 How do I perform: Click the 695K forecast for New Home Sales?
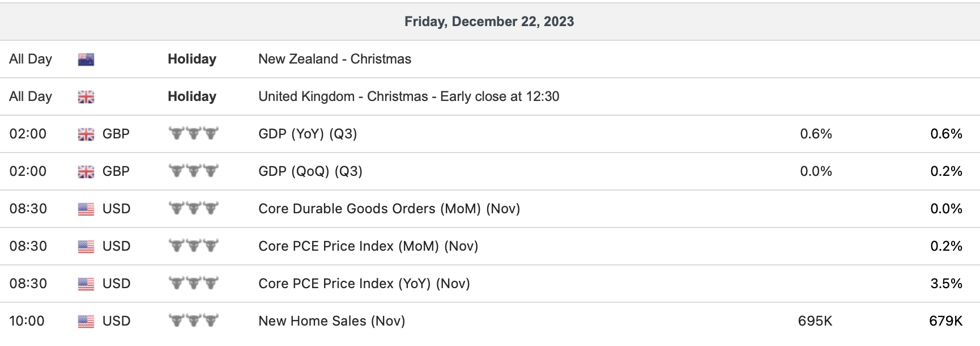click(815, 321)
